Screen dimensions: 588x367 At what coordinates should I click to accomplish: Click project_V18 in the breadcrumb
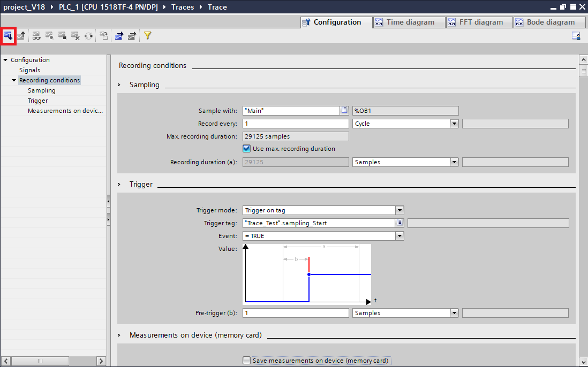[x=24, y=7]
